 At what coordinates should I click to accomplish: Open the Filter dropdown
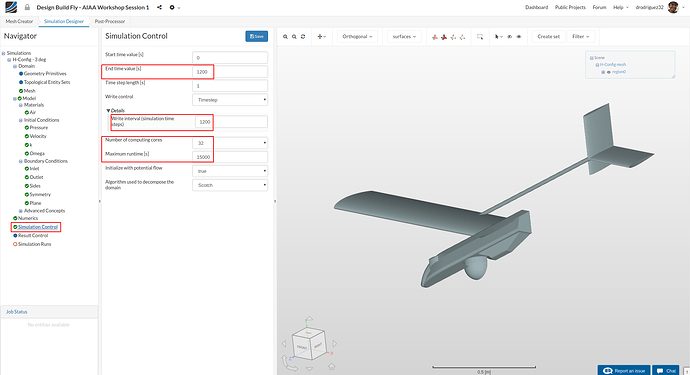point(580,37)
